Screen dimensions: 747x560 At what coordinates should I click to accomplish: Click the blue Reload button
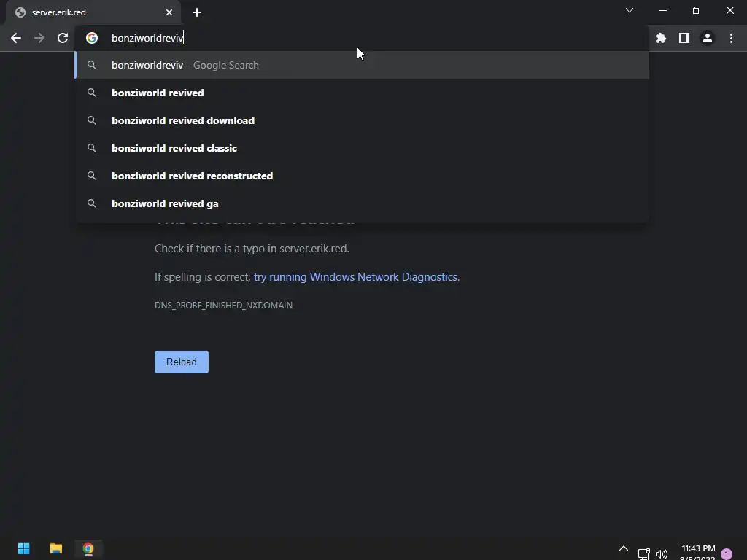coord(182,362)
